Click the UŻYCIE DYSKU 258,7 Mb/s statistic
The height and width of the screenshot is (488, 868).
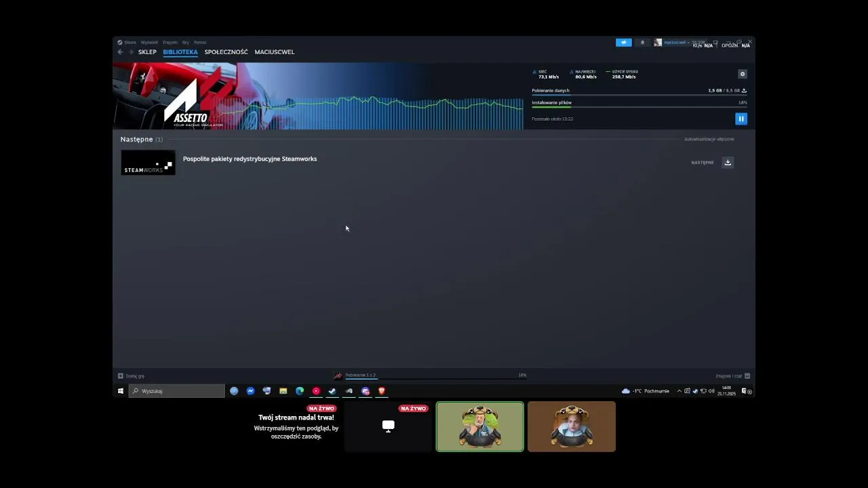[x=623, y=74]
